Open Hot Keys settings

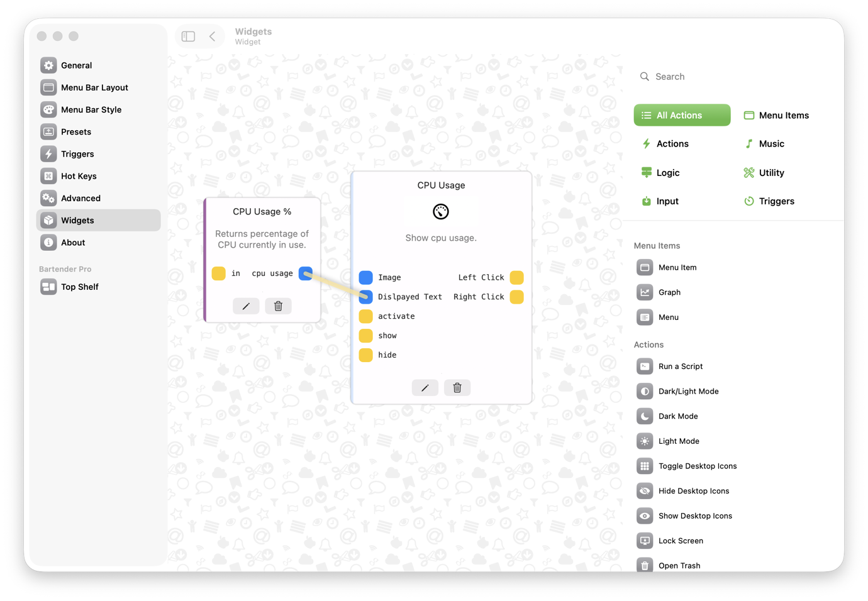[98, 176]
